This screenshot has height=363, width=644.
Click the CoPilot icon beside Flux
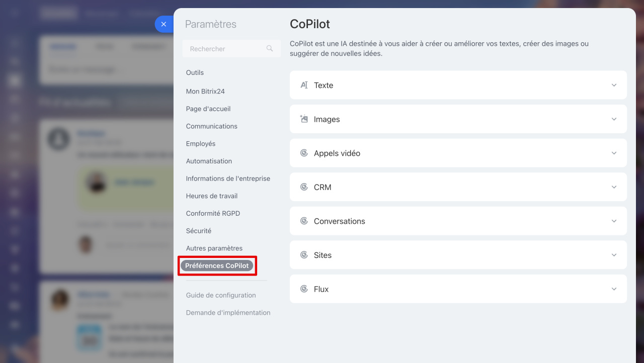click(304, 289)
